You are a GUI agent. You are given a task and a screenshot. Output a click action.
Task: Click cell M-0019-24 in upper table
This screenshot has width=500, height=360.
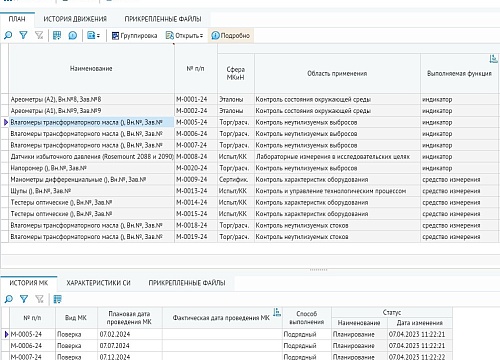coord(196,237)
